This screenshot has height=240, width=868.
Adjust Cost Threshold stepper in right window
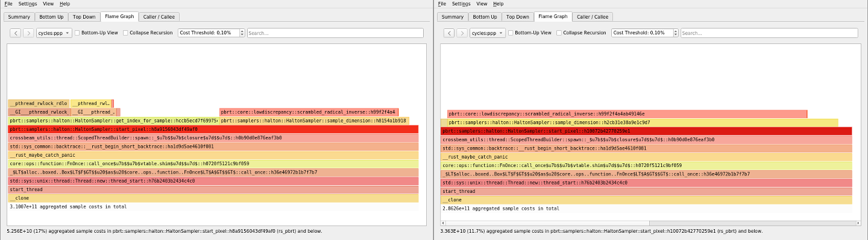[x=675, y=33]
